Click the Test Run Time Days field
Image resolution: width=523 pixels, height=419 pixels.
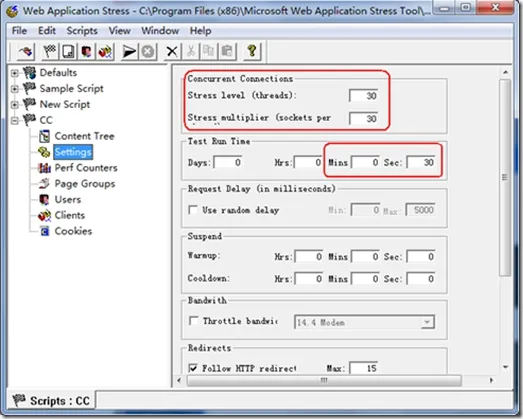pyautogui.click(x=228, y=162)
